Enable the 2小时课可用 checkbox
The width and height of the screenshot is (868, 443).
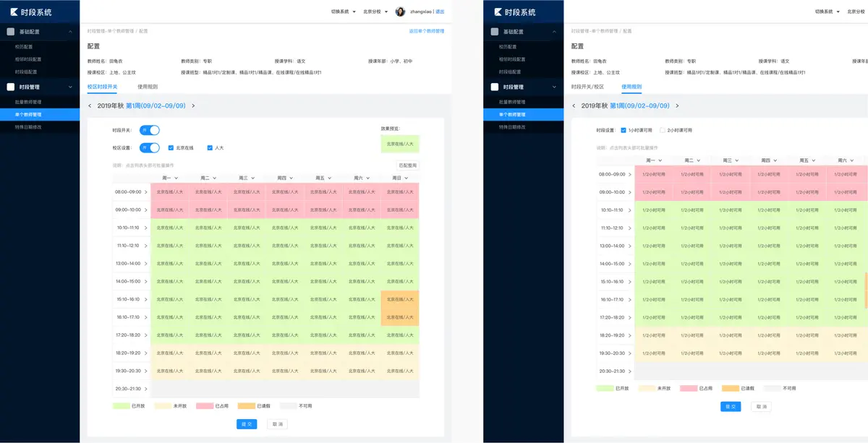tap(662, 130)
